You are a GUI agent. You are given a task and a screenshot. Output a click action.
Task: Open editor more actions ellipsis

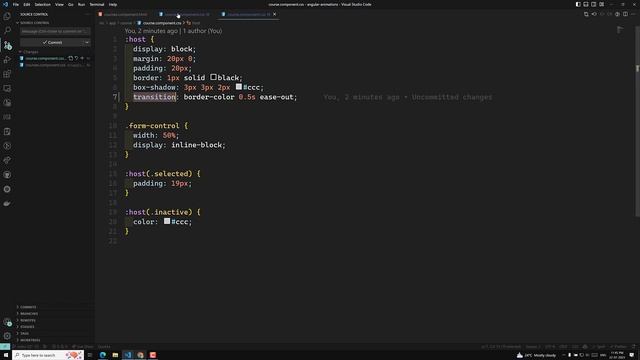(633, 14)
